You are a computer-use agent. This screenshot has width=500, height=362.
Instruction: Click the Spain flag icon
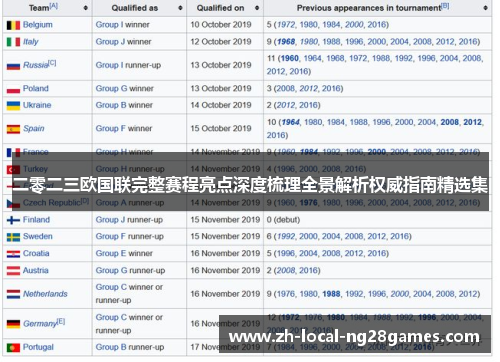click(x=13, y=129)
